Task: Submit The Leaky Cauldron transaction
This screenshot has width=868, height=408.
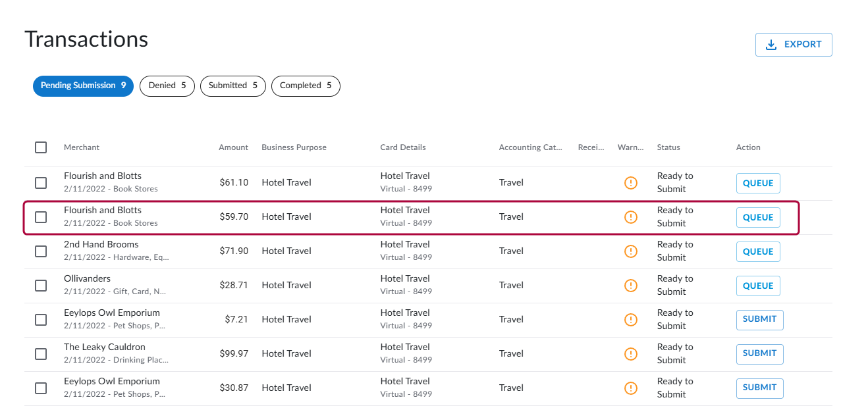Action: [x=759, y=353]
